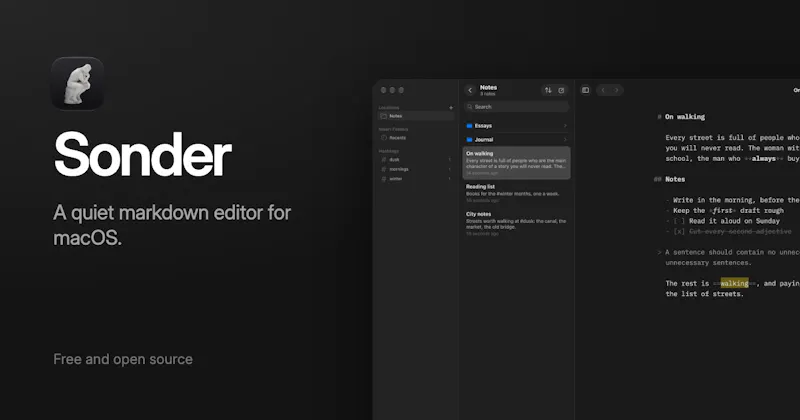
Task: Open the 'City notes' note
Action: pyautogui.click(x=516, y=224)
